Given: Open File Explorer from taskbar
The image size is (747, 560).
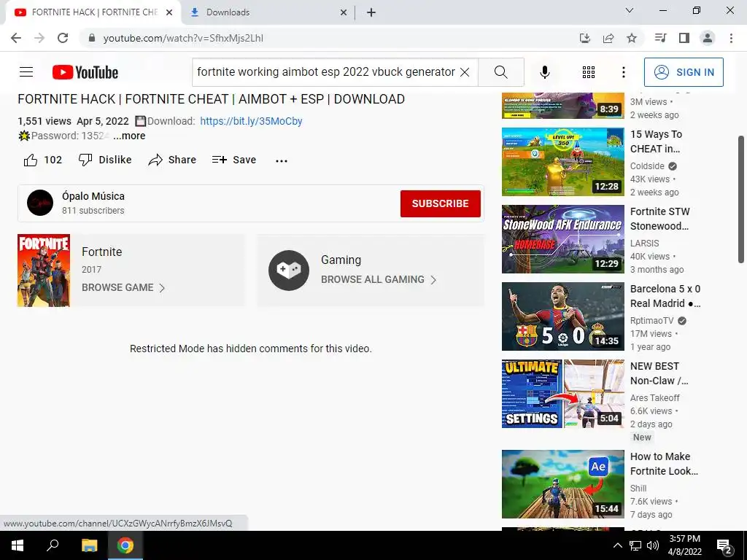Looking at the screenshot, I should (x=89, y=545).
